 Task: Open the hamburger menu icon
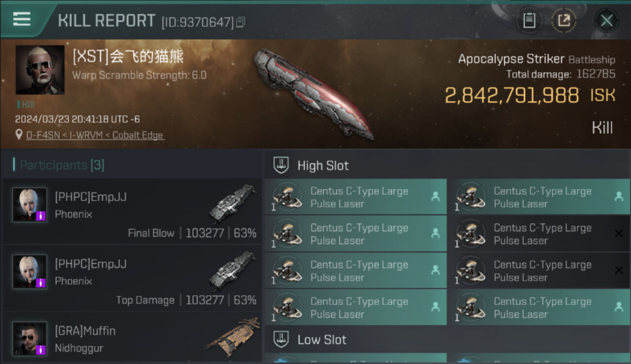click(21, 19)
